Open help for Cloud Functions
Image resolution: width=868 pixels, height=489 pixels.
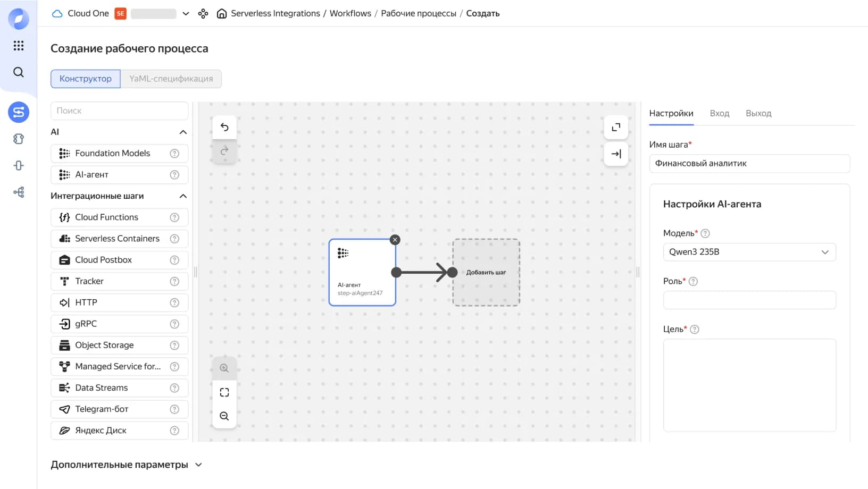pos(174,217)
